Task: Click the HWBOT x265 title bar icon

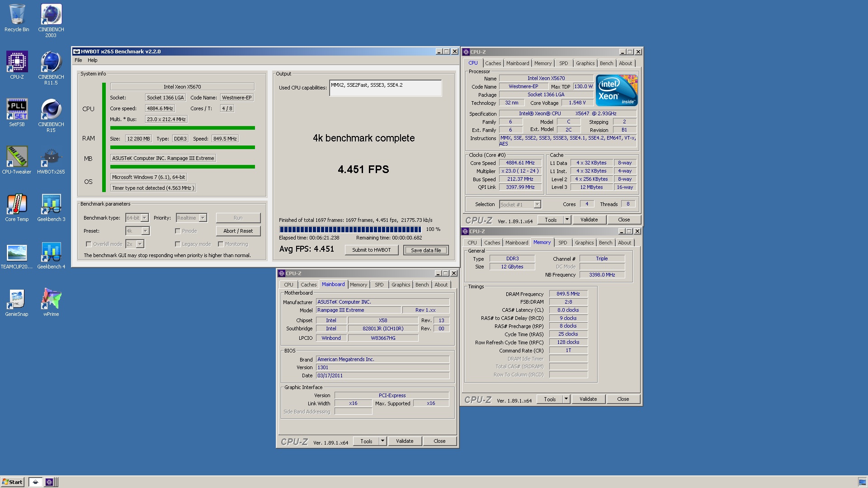Action: tap(76, 52)
